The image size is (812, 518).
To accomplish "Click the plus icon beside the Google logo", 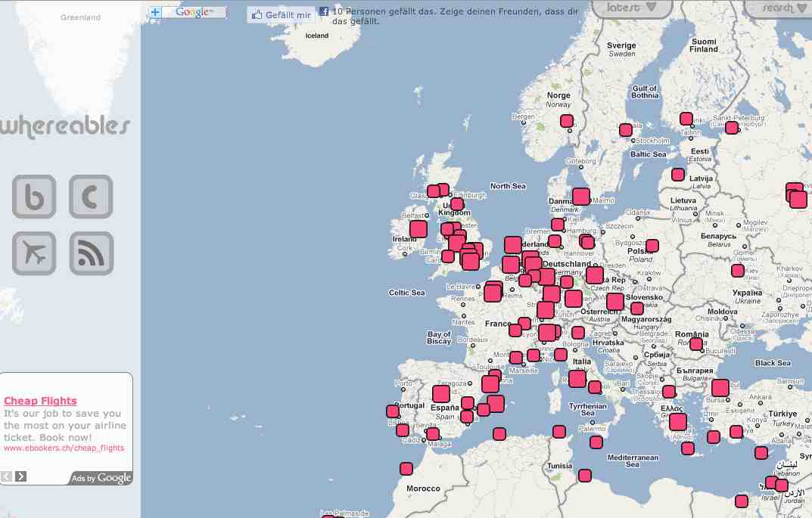I will coord(155,12).
